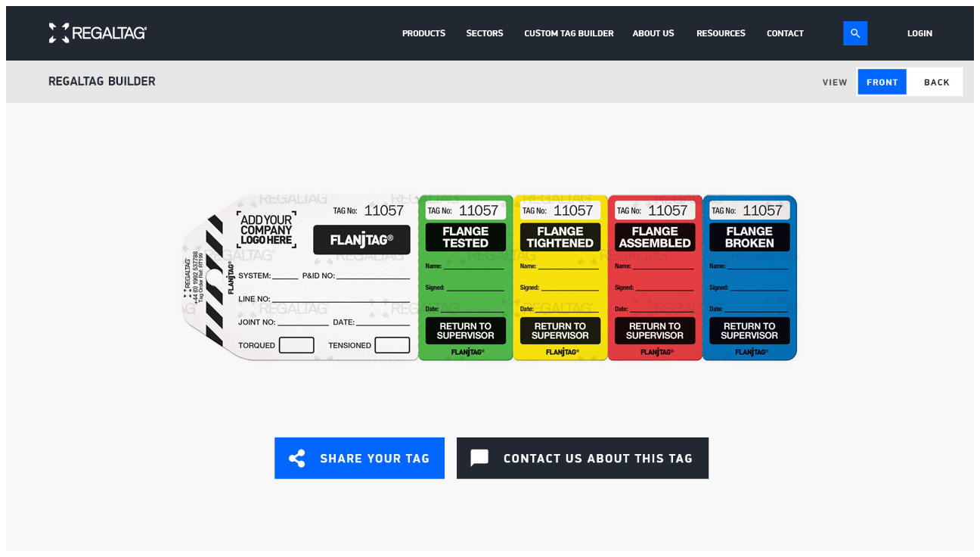Toggle the FRONT view

pyautogui.click(x=882, y=82)
